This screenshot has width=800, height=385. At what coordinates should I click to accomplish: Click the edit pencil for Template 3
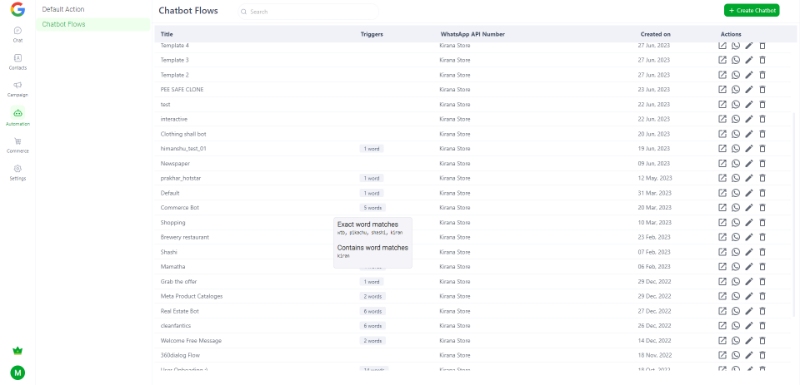[x=749, y=60]
